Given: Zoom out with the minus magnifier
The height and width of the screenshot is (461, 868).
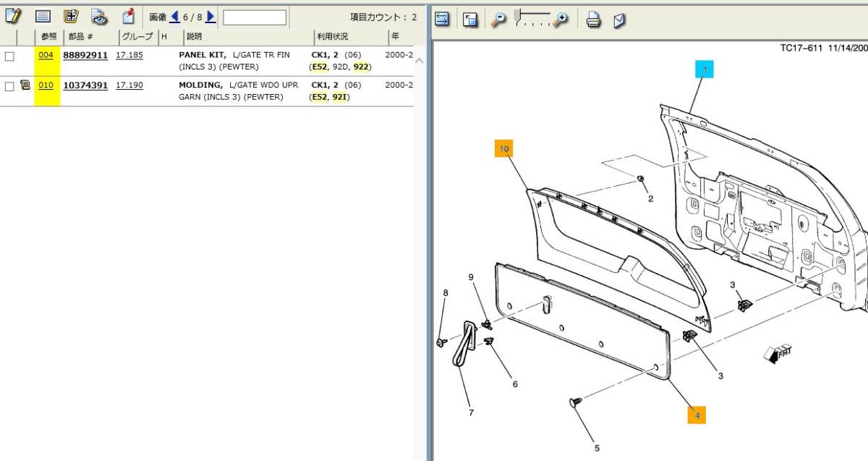Looking at the screenshot, I should [498, 20].
